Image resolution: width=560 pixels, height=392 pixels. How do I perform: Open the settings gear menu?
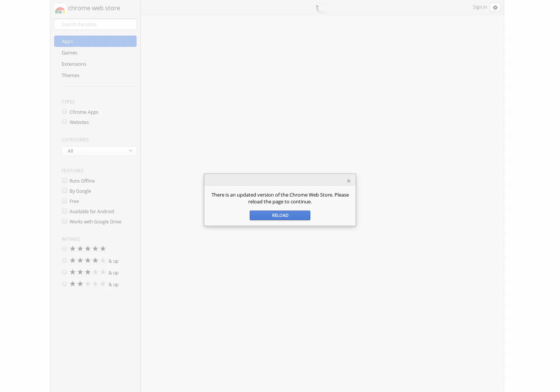click(495, 8)
